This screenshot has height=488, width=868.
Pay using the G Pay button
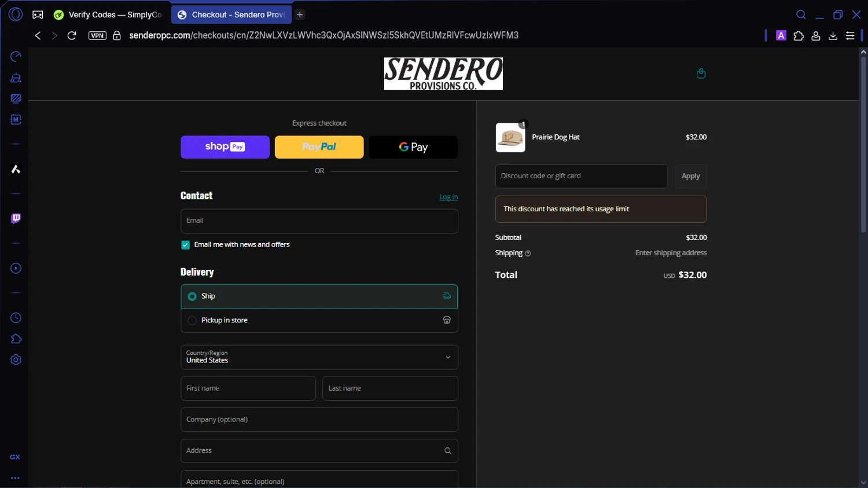click(x=413, y=147)
